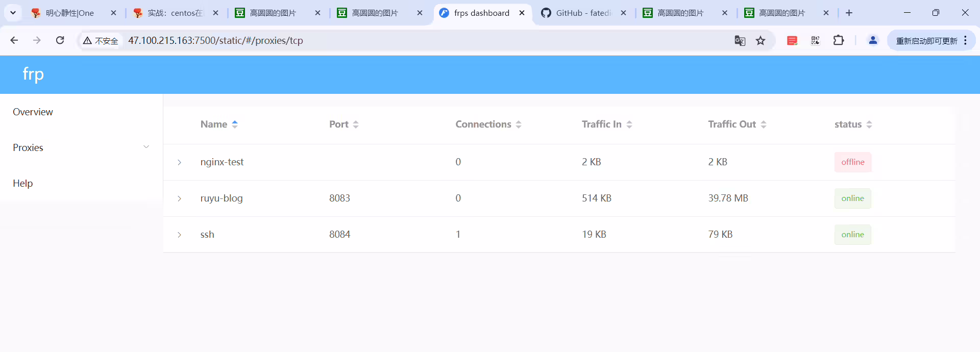Sort by Traffic In arrows
Screen dimensions: 980x352
[x=629, y=124]
